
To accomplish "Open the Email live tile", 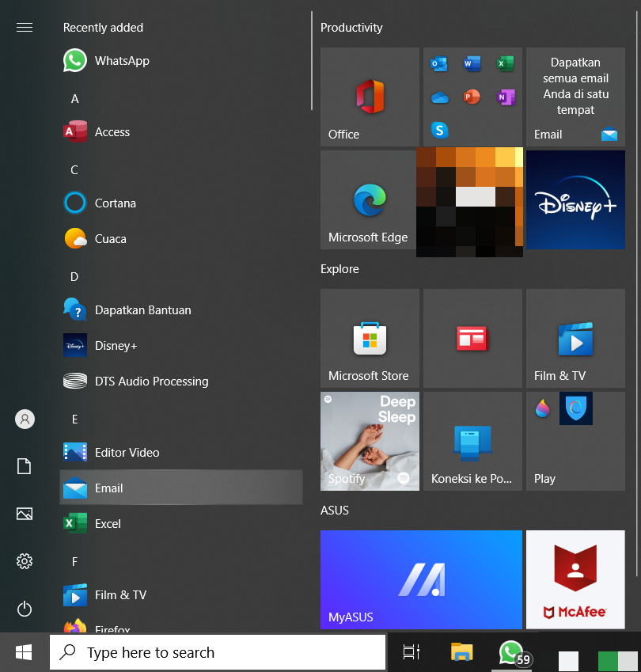I will pyautogui.click(x=575, y=97).
